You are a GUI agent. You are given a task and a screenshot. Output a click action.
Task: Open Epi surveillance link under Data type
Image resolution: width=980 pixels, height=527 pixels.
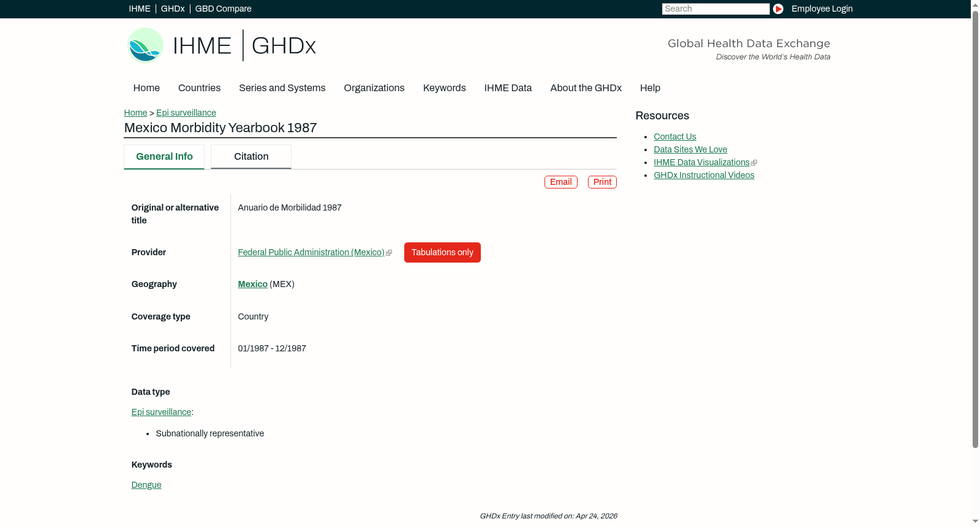[x=161, y=412]
